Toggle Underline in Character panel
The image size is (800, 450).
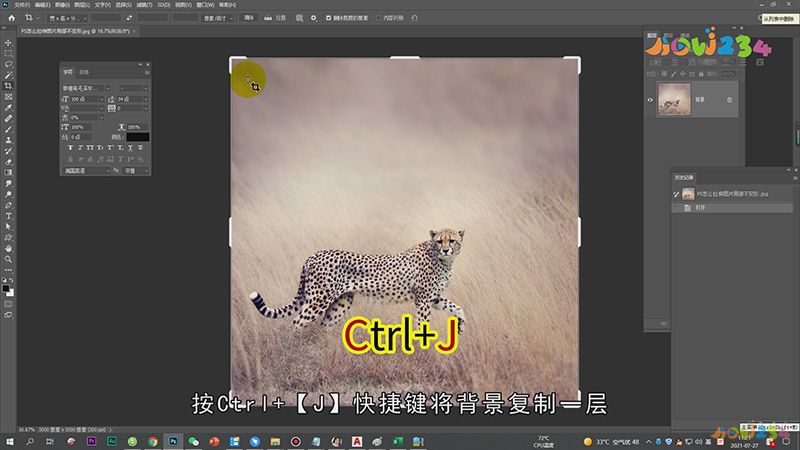click(130, 147)
